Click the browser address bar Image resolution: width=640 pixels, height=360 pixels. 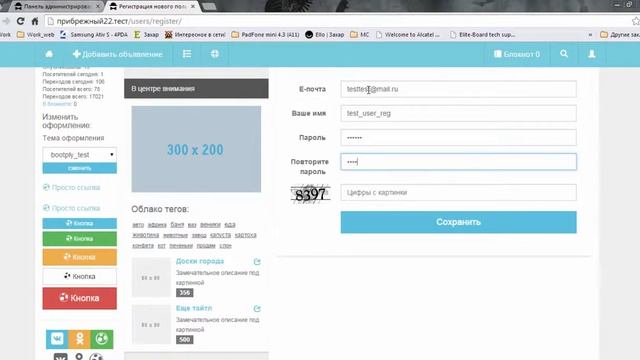[335, 21]
